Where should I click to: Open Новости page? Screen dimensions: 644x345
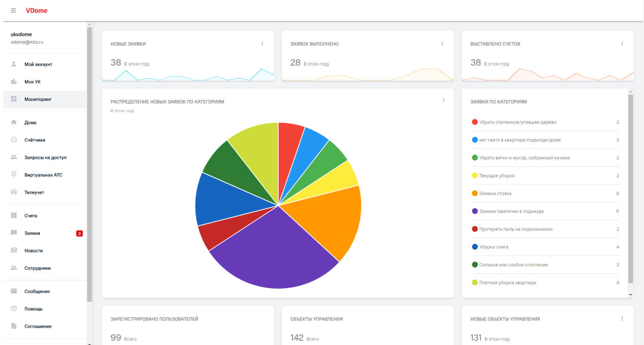click(45, 251)
